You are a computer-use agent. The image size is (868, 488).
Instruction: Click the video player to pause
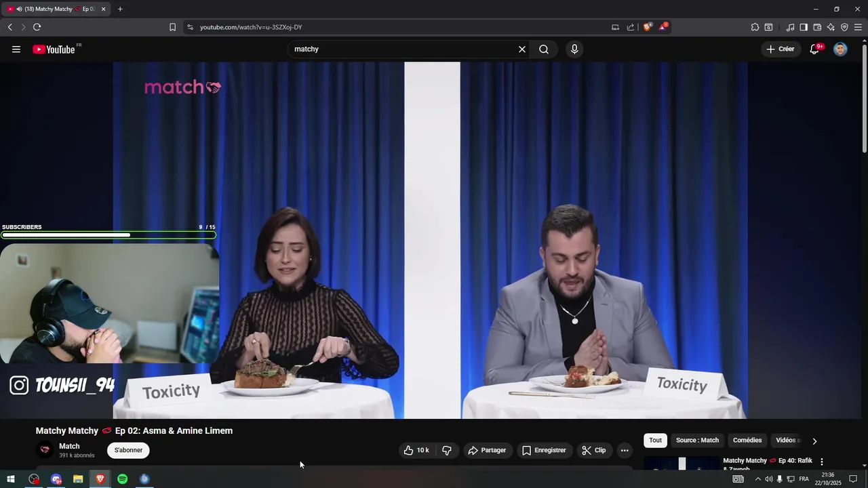pyautogui.click(x=431, y=240)
